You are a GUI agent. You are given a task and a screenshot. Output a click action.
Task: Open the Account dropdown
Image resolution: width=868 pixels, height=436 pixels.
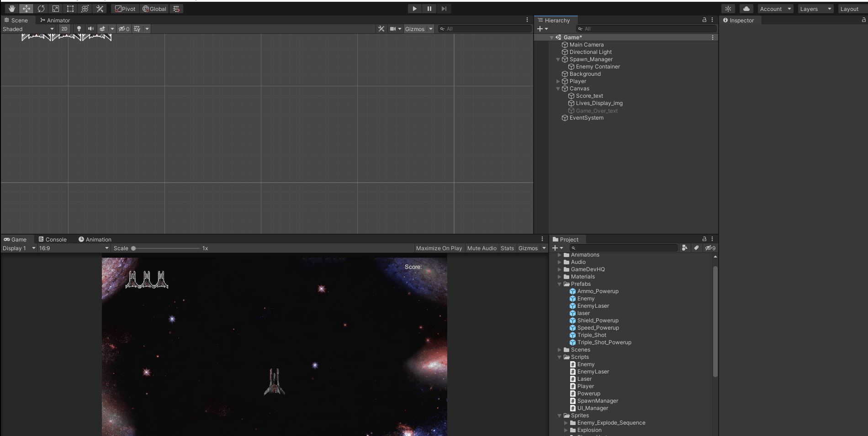775,9
